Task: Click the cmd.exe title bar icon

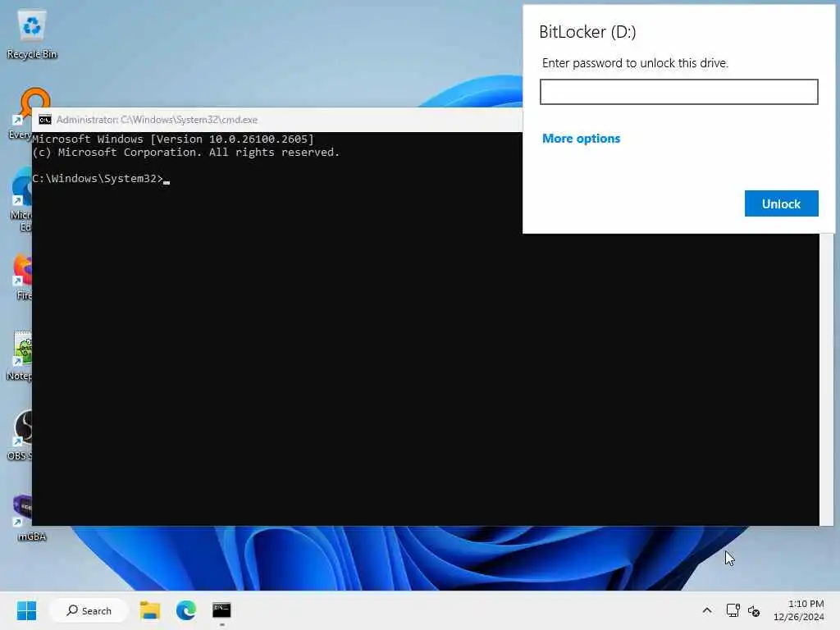Action: click(45, 120)
